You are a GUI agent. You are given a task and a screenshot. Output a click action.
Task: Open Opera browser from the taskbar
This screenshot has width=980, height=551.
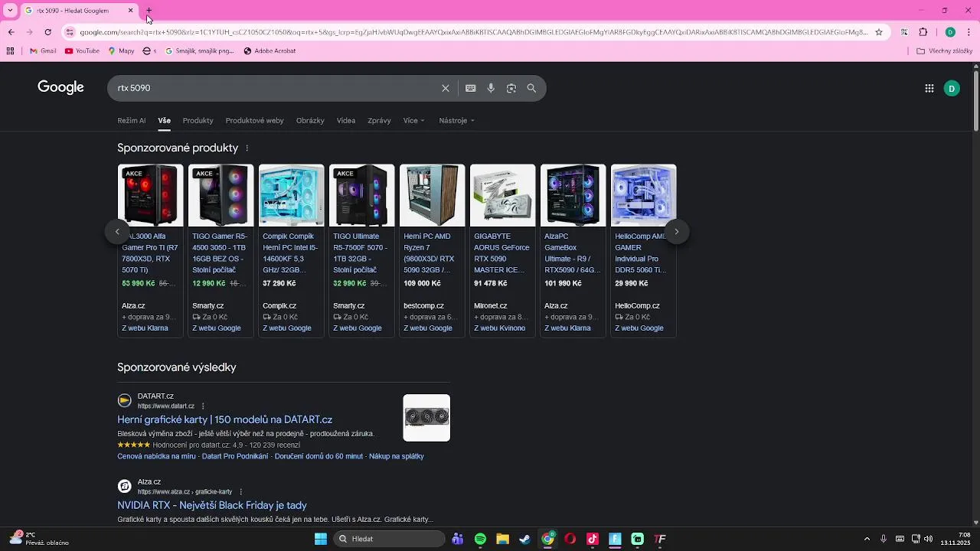point(570,539)
